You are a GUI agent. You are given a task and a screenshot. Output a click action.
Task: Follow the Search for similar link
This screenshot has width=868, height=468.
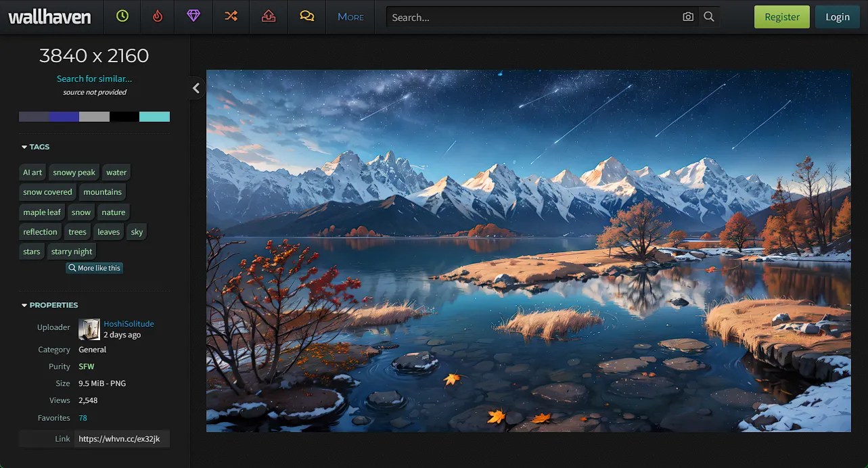94,78
